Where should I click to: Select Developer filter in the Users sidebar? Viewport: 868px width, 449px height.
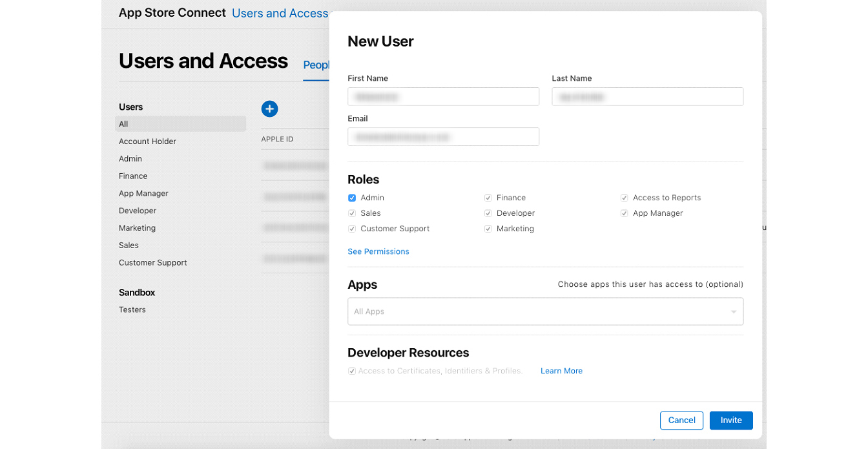pyautogui.click(x=138, y=211)
